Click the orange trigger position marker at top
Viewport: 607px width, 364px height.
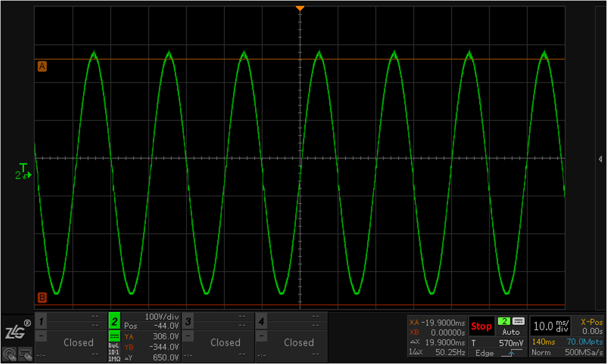tap(300, 8)
